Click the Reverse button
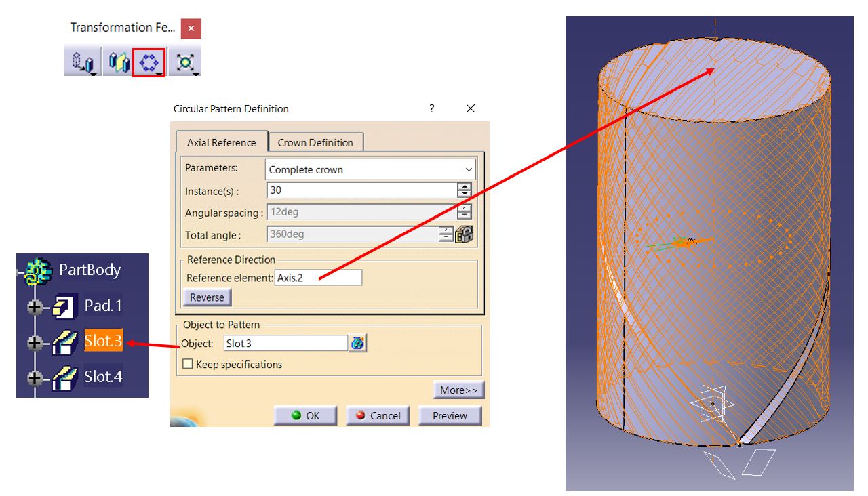 click(x=206, y=297)
